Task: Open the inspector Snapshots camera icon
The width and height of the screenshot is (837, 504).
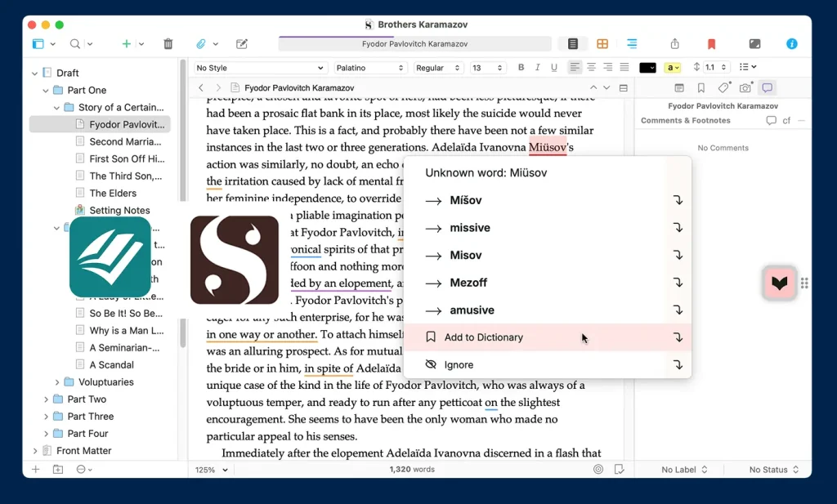Action: (x=745, y=88)
